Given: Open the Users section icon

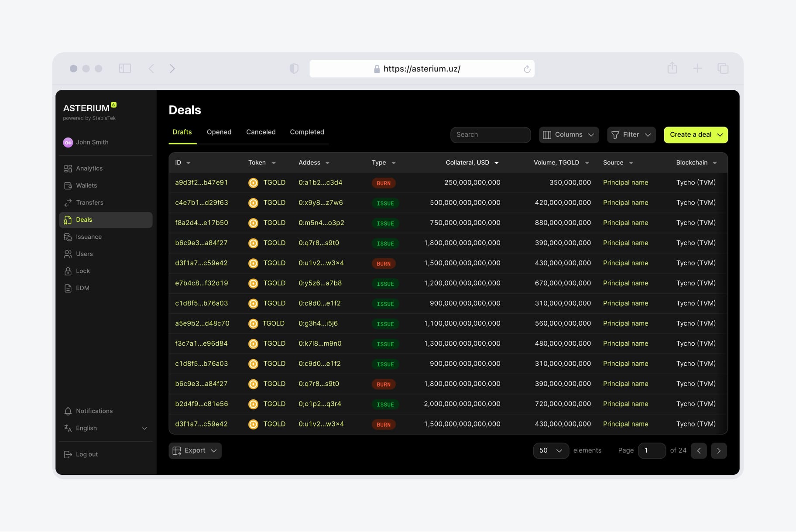Looking at the screenshot, I should (x=68, y=254).
